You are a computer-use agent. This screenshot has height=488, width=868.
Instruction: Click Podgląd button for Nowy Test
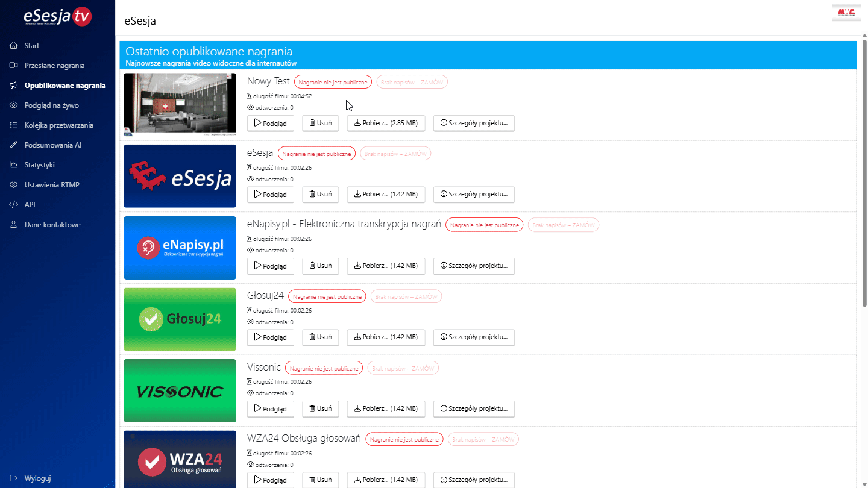[270, 123]
